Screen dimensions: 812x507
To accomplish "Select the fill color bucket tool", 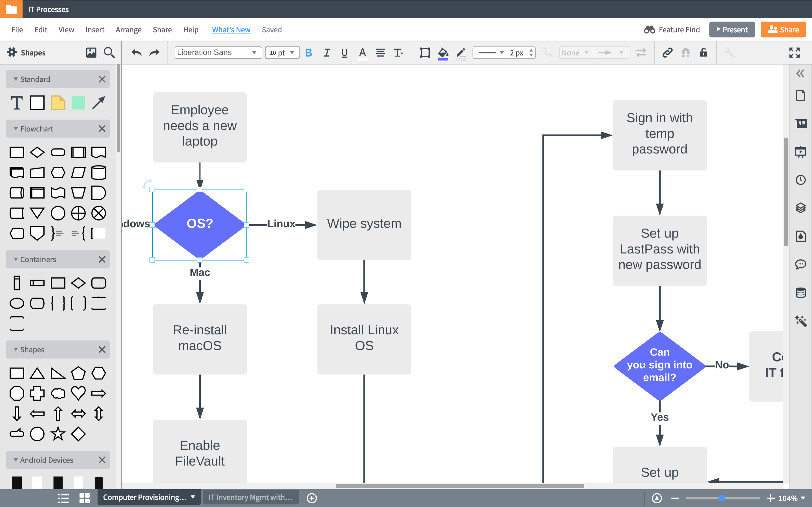I will click(x=443, y=53).
